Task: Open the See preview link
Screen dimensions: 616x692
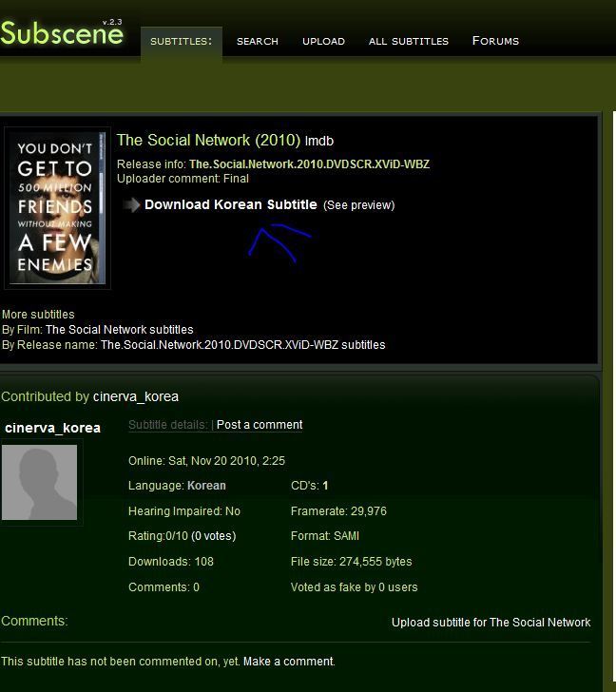Action: [x=359, y=205]
